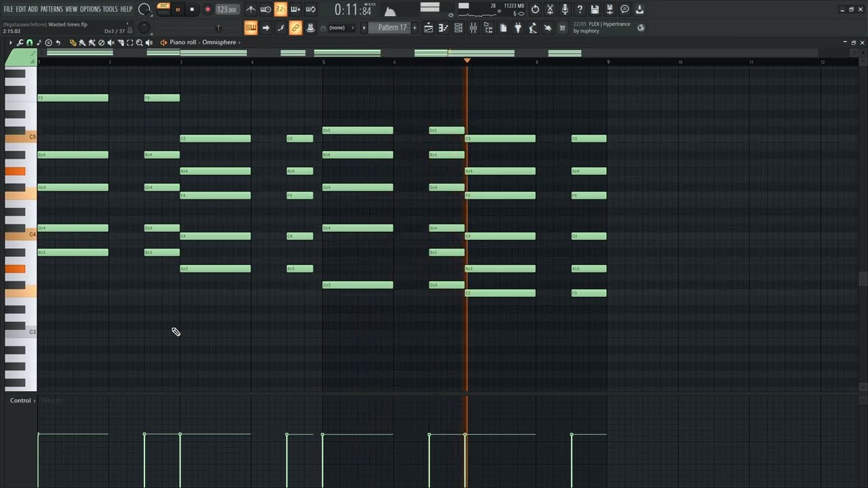
Task: Open the Mixer view icon
Action: [x=473, y=28]
